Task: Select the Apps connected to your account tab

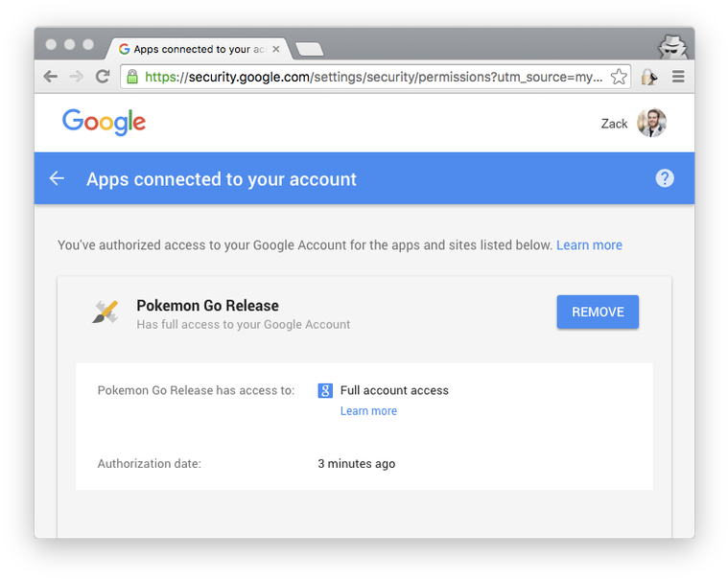Action: (192, 49)
